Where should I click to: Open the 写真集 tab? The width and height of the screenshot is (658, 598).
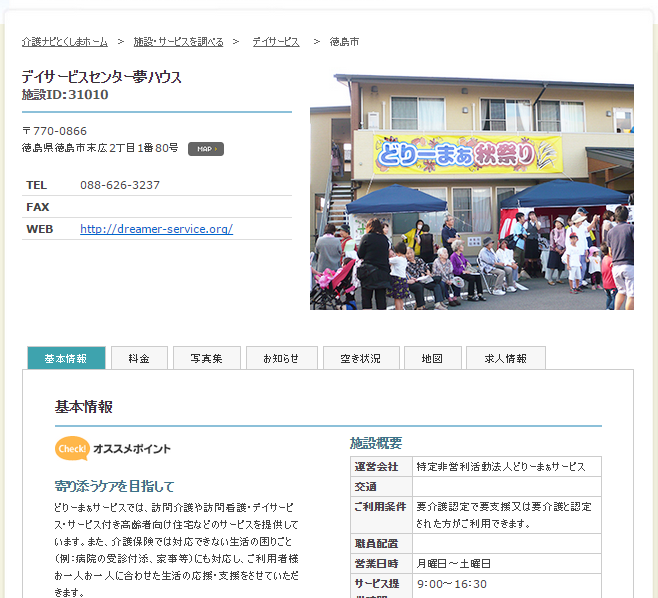pyautogui.click(x=206, y=358)
